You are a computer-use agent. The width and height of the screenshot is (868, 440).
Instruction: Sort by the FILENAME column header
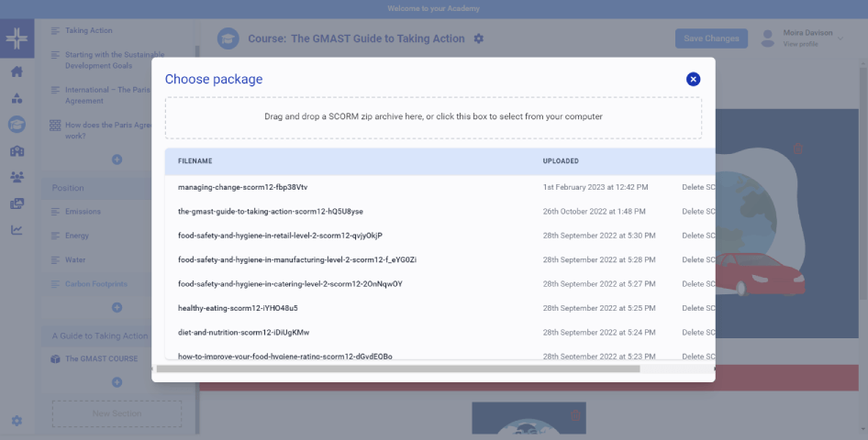pos(195,161)
